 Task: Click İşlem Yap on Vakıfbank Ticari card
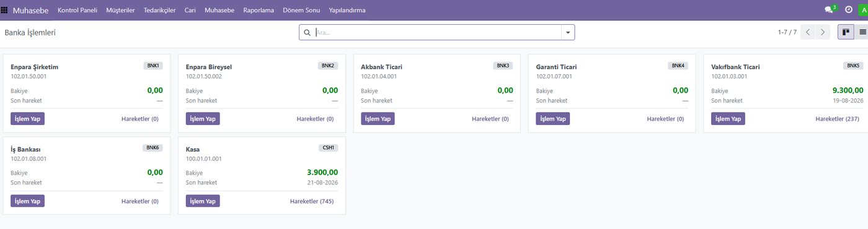point(728,119)
